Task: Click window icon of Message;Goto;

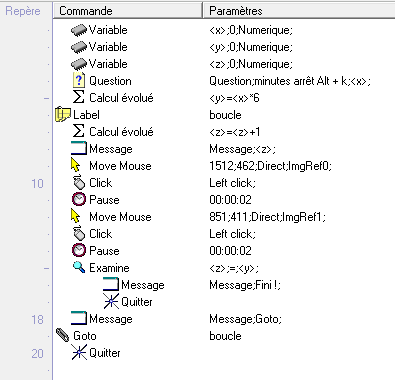Action: (x=79, y=319)
